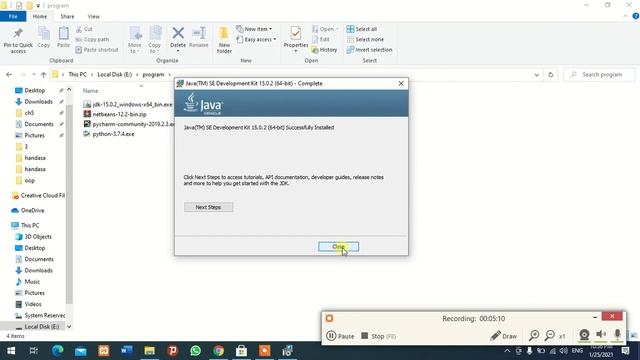This screenshot has height=360, width=640.
Task: Select jdk-15.0.2_windows-x64_bin.exe file
Action: (x=128, y=104)
